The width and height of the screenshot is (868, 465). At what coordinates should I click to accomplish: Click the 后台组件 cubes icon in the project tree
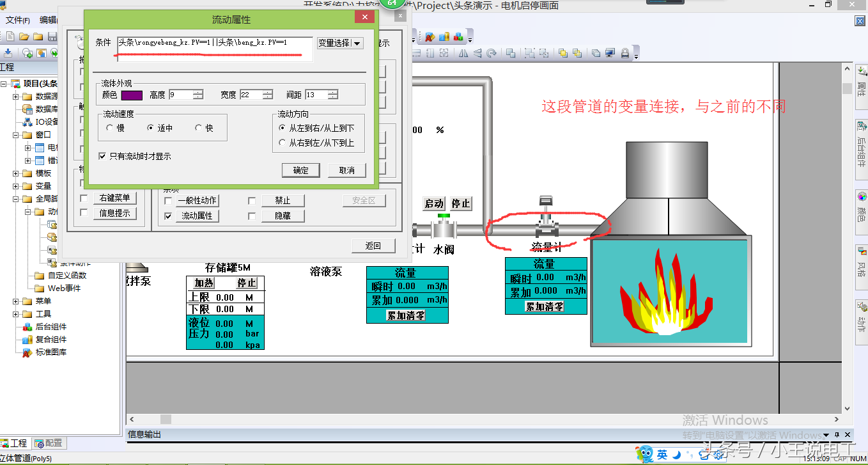[x=27, y=327]
